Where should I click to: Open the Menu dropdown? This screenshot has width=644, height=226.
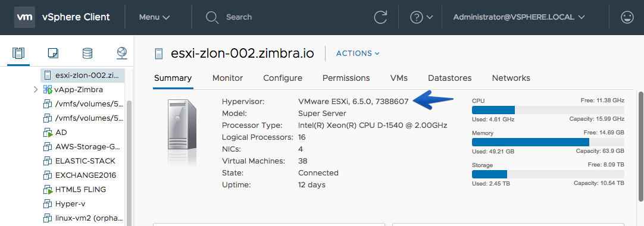[154, 17]
